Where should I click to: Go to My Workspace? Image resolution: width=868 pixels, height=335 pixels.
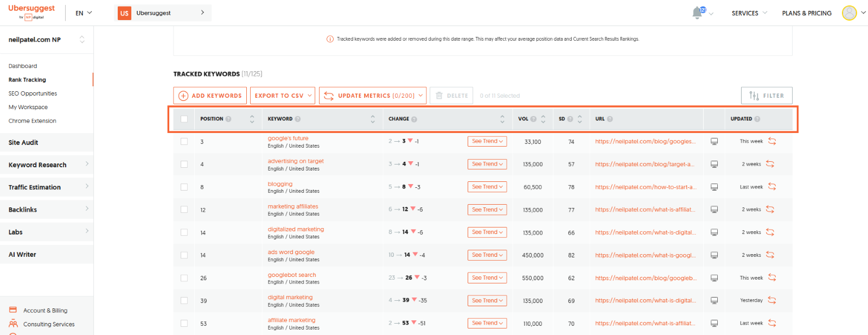[x=28, y=107]
